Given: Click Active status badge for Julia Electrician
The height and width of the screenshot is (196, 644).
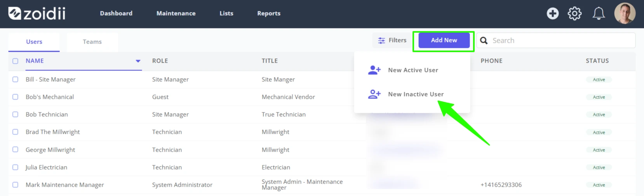Looking at the screenshot, I should click(x=599, y=167).
